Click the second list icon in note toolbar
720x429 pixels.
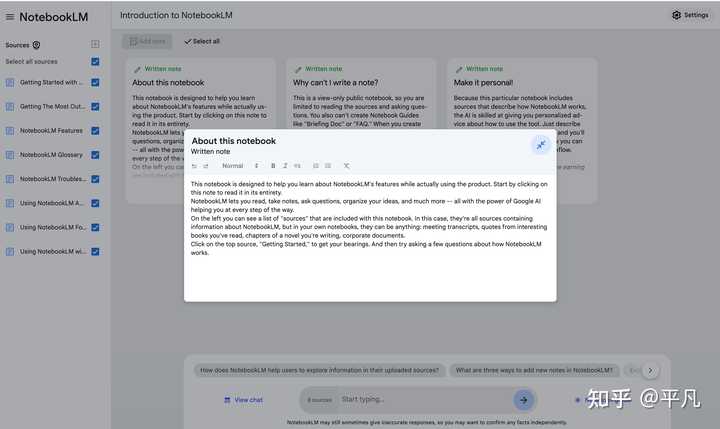click(328, 166)
